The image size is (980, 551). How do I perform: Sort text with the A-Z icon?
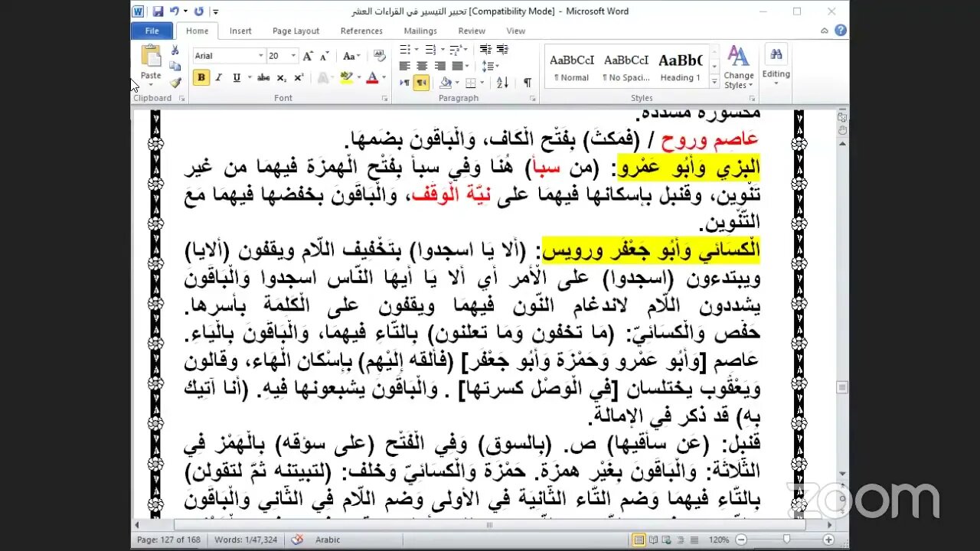pos(502,83)
